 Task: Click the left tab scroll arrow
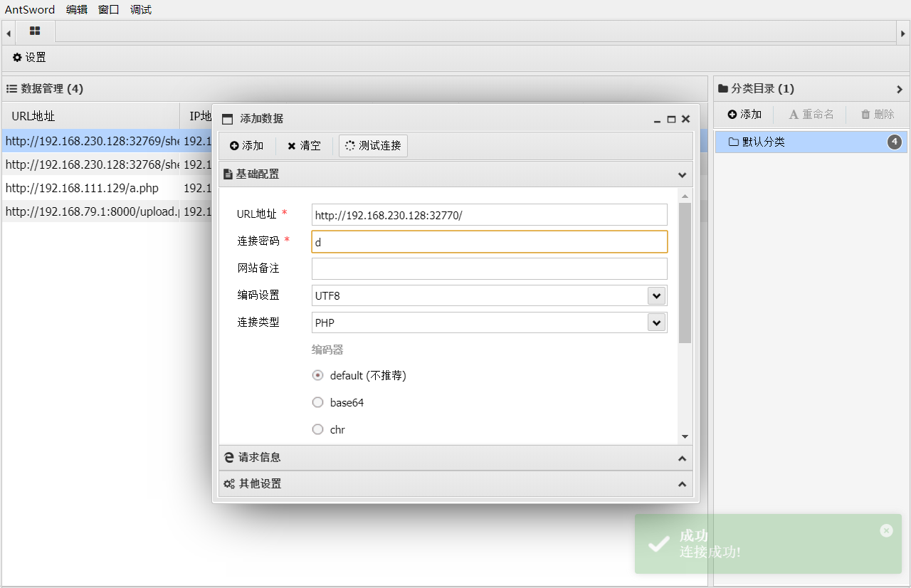coord(8,32)
